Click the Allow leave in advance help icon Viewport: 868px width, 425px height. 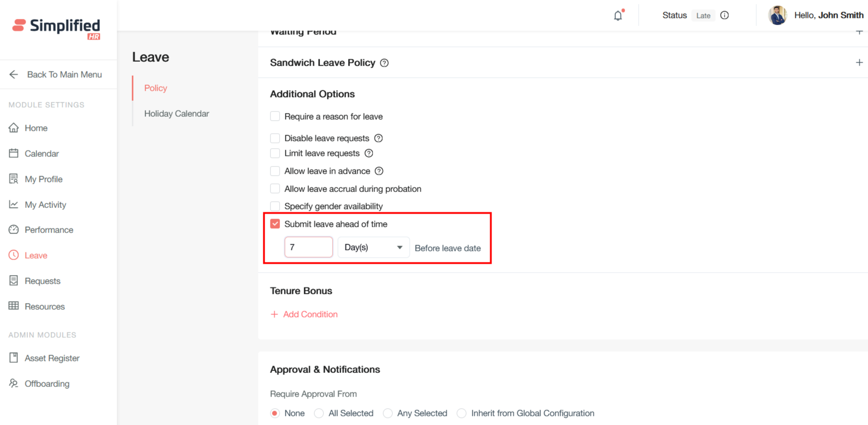click(x=379, y=171)
